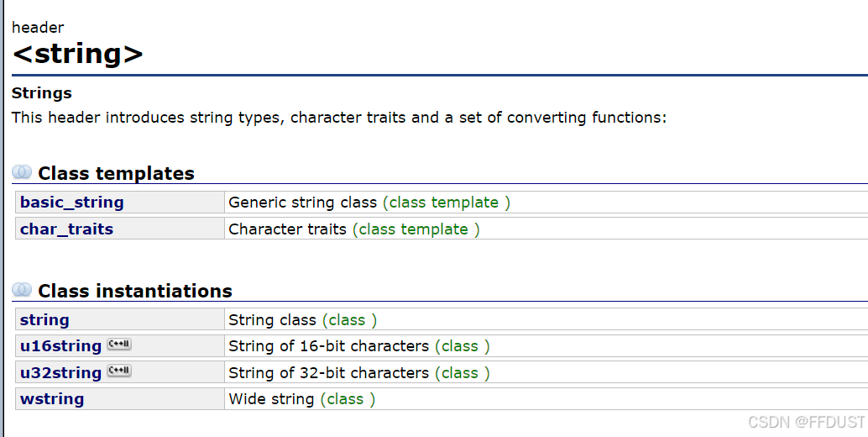Click the Class instantiations heading
The image size is (868, 437).
coord(135,291)
